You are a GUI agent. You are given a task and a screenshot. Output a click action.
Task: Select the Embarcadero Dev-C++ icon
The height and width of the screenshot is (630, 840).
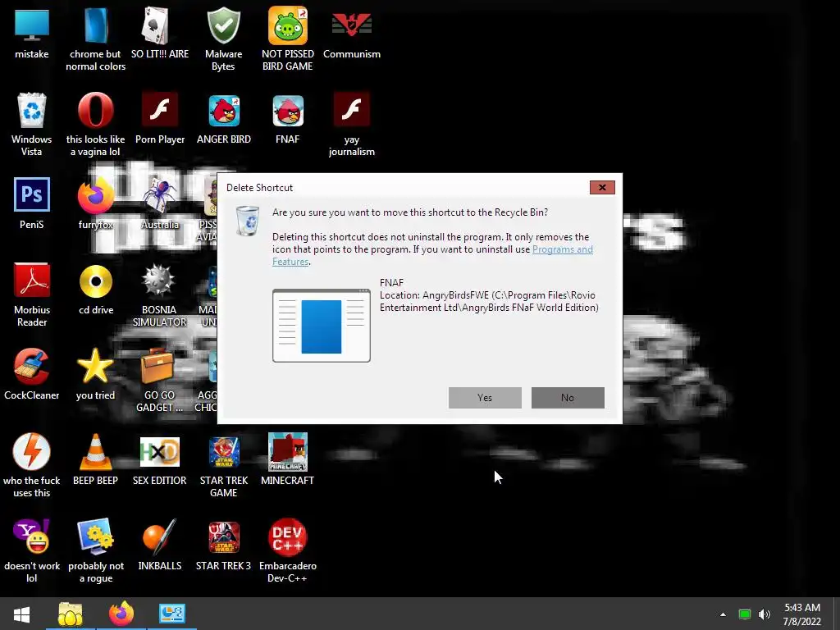pos(288,536)
